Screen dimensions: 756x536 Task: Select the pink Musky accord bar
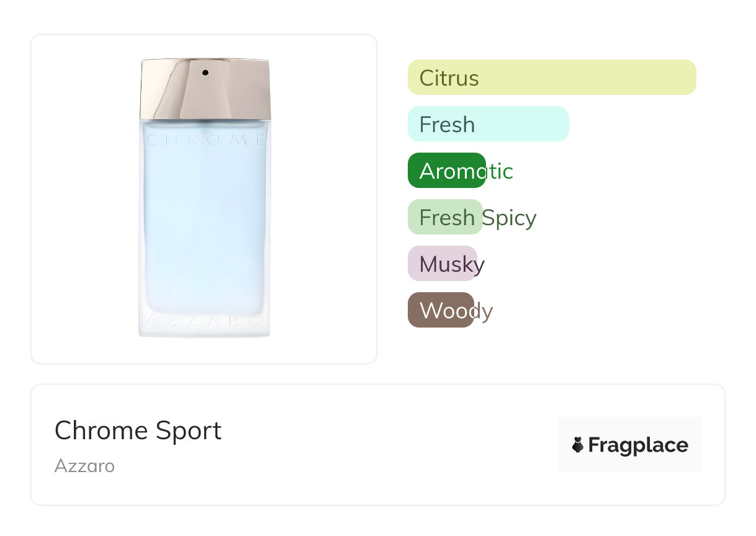click(x=442, y=264)
